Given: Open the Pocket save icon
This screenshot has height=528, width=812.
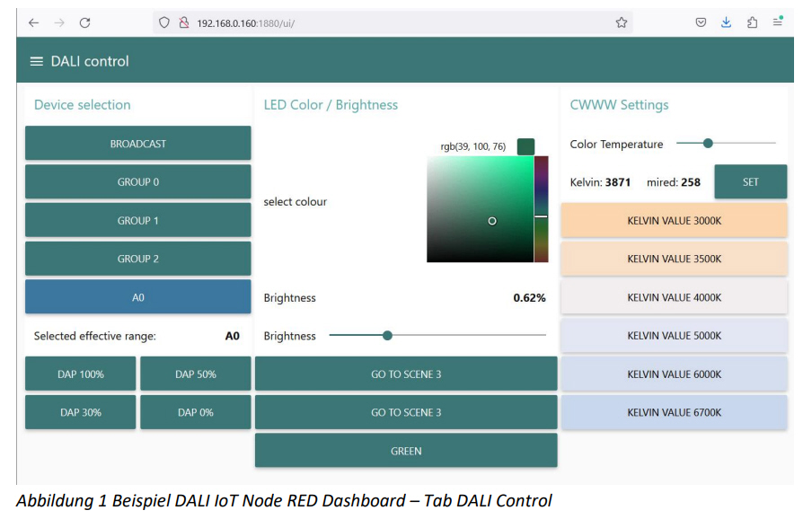Looking at the screenshot, I should [x=701, y=22].
